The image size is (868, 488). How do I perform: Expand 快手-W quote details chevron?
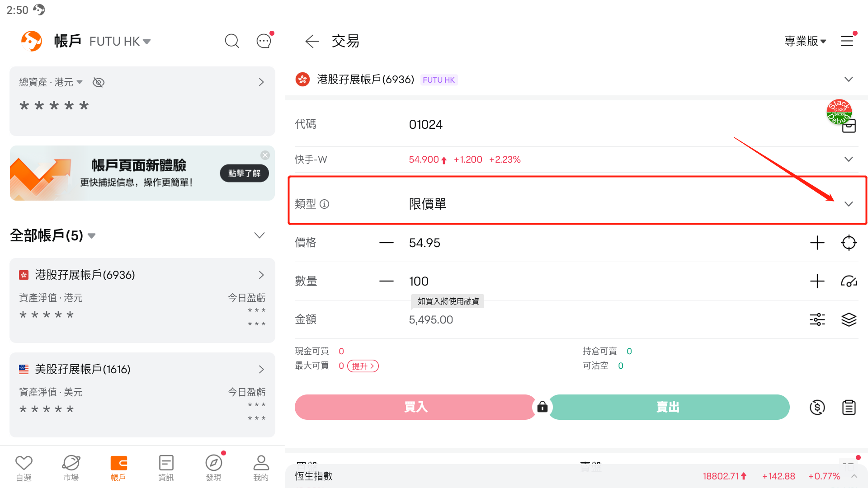[849, 160]
